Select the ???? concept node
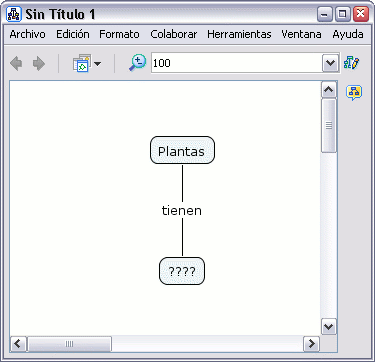 182,271
